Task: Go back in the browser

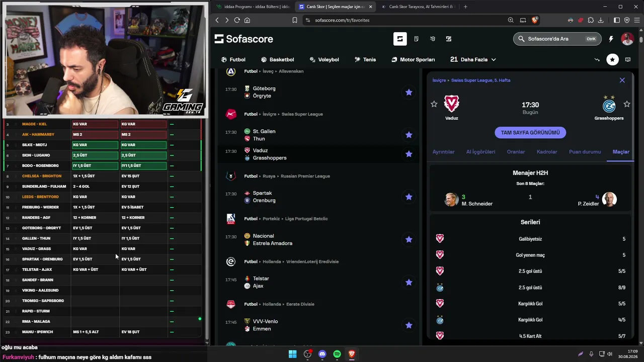Action: click(x=217, y=20)
